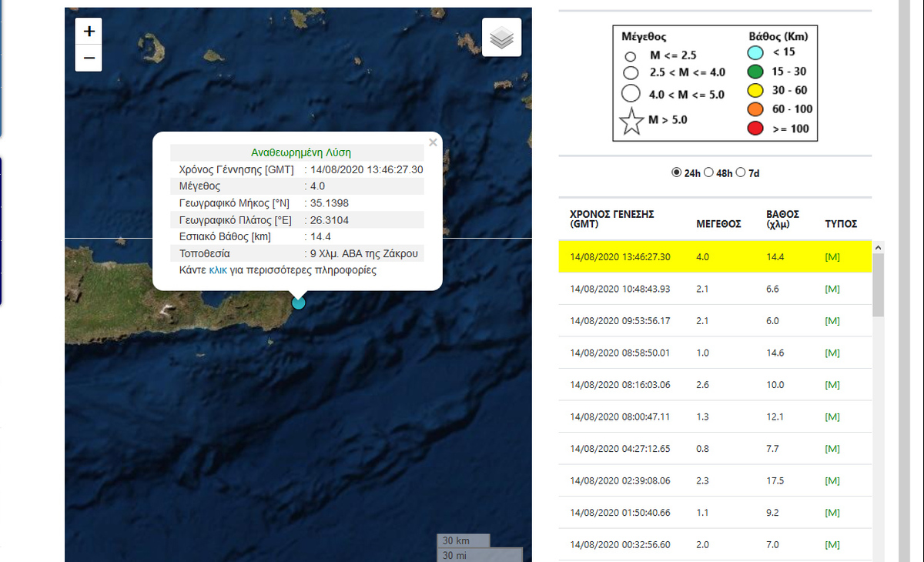Zoom out of the map

(89, 58)
